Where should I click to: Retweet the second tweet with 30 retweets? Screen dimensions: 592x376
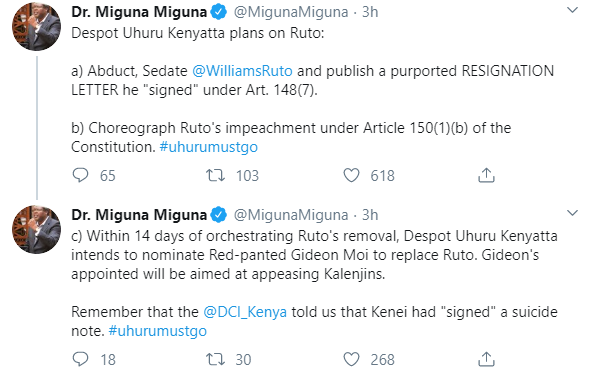click(215, 359)
